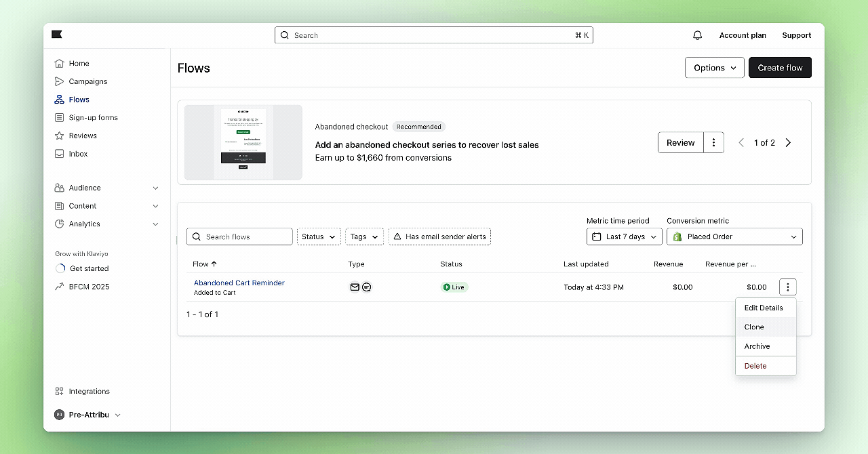Expand the Audience sidebar section
The height and width of the screenshot is (454, 868).
(155, 188)
